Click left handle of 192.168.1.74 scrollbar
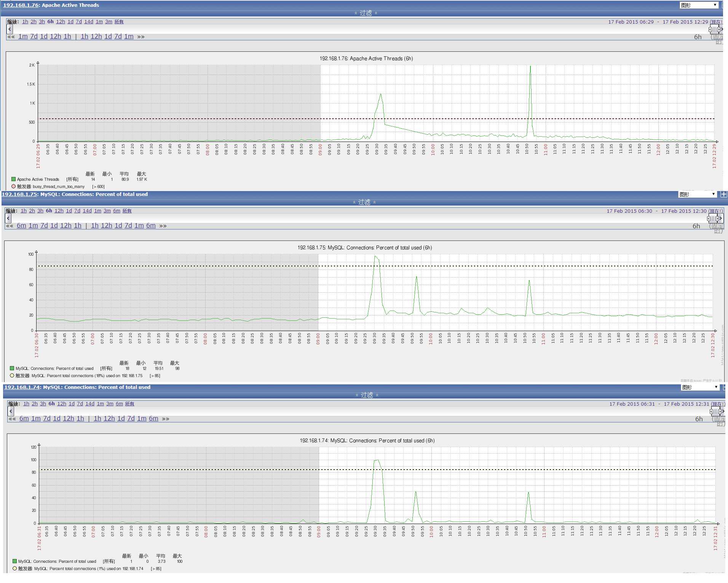728x583 pixels. click(x=711, y=411)
